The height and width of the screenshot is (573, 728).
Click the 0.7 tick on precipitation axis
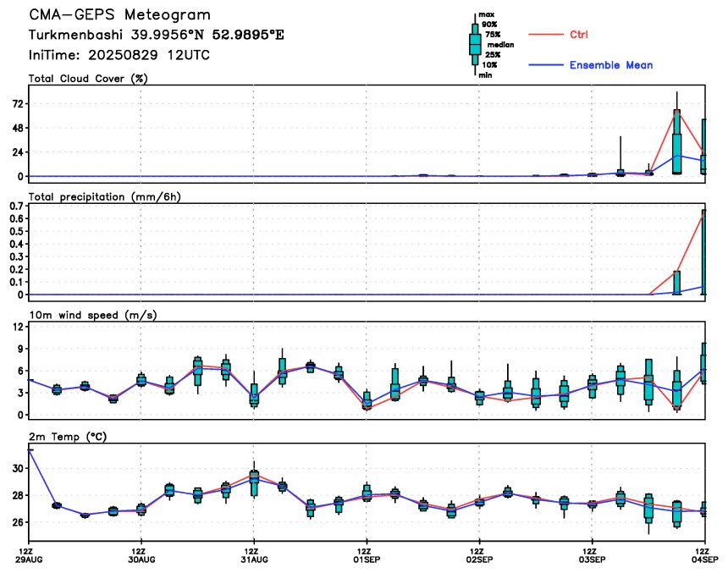pyautogui.click(x=16, y=206)
